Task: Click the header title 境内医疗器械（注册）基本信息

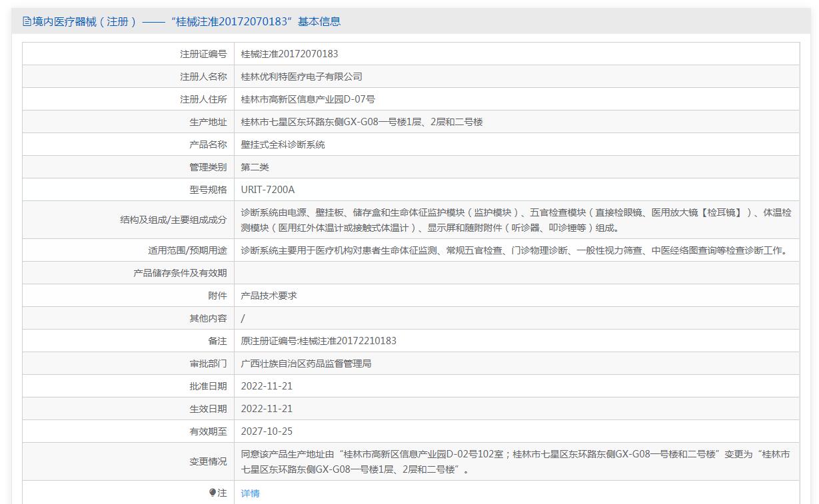Action: pyautogui.click(x=187, y=21)
